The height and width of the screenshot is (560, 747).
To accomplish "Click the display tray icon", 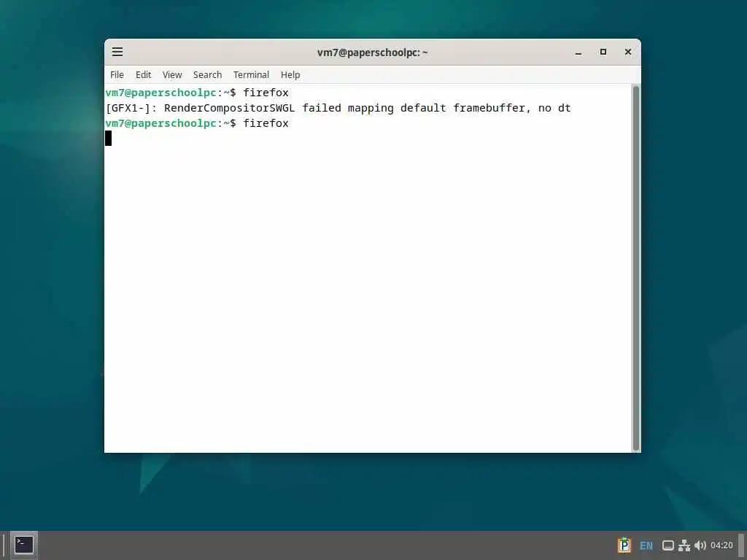I will point(668,545).
